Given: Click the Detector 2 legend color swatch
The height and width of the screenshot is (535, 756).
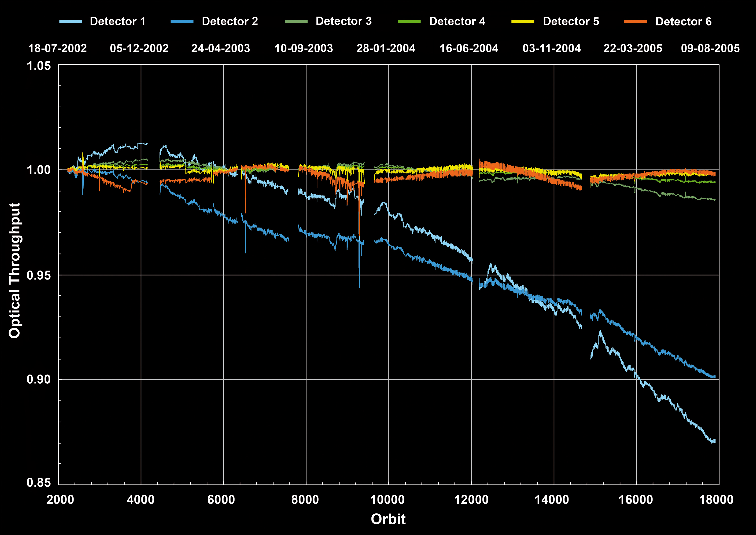Looking at the screenshot, I should click(x=182, y=22).
